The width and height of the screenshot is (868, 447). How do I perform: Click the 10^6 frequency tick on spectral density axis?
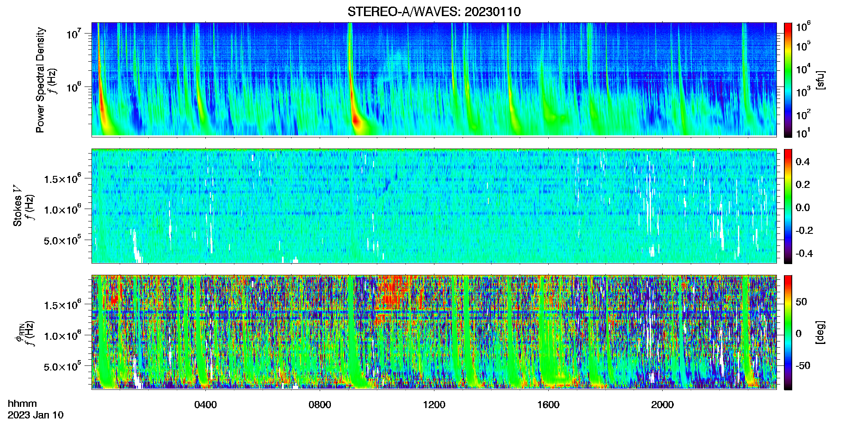[x=73, y=87]
